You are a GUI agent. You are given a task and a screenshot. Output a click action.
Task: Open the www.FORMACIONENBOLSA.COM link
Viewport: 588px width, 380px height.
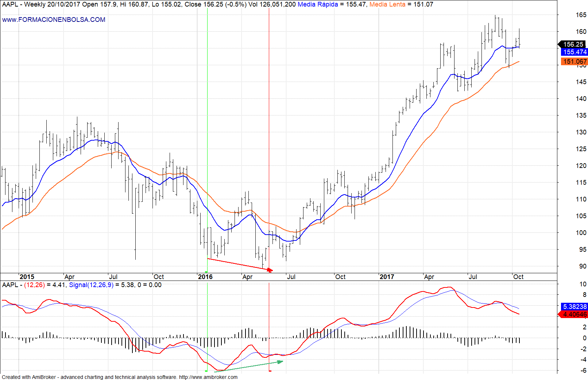point(54,20)
